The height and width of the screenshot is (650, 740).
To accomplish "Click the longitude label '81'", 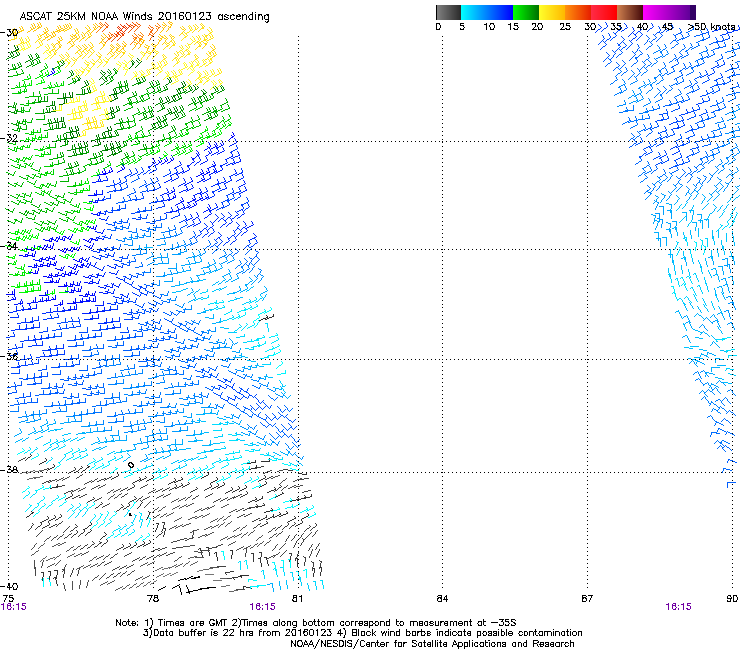I will tap(297, 598).
